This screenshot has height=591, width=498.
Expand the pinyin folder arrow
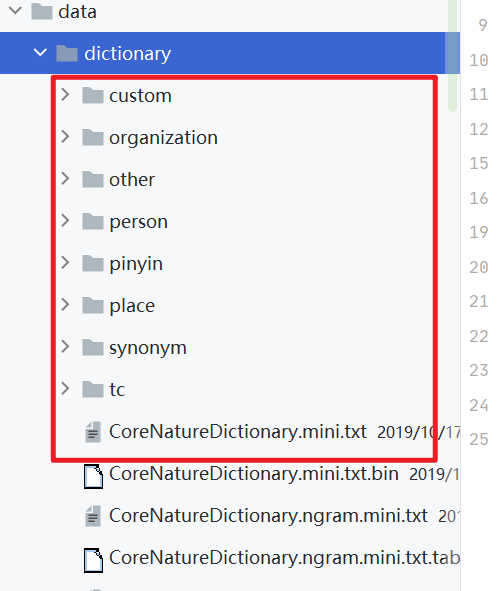(x=65, y=262)
